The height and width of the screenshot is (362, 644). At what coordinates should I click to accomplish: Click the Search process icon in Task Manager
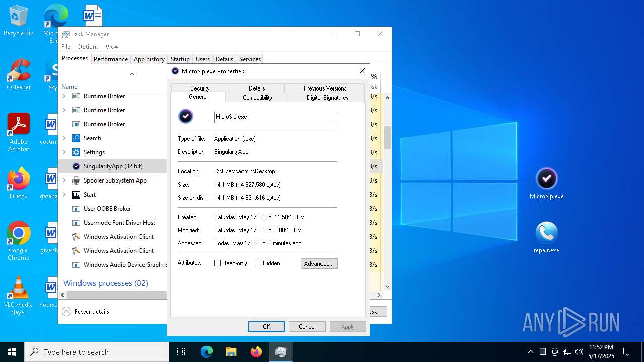point(76,138)
